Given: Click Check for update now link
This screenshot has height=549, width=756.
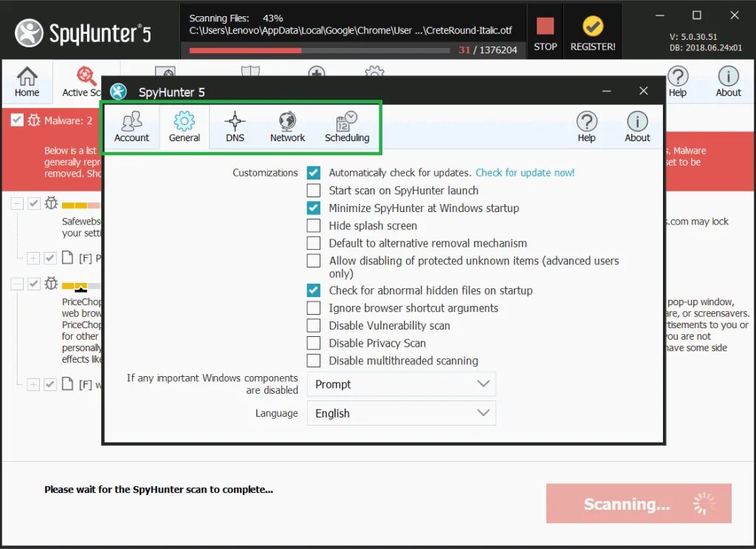Looking at the screenshot, I should pyautogui.click(x=525, y=172).
